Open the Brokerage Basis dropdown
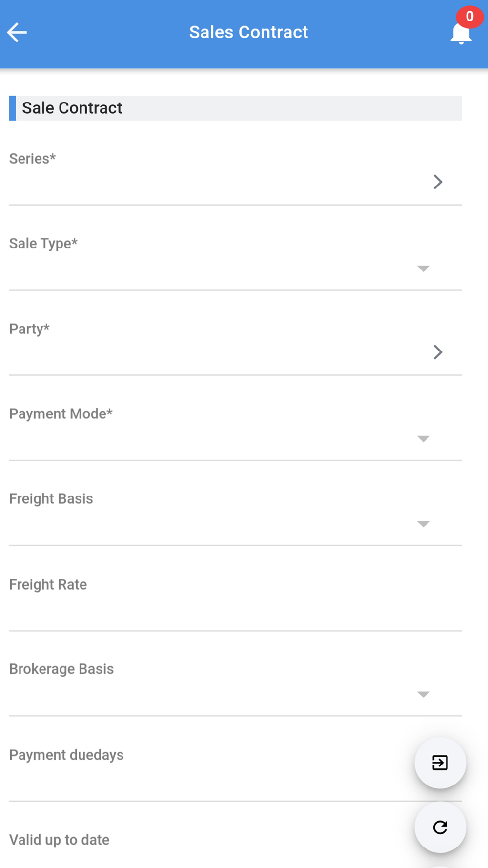Image resolution: width=488 pixels, height=868 pixels. [x=423, y=694]
